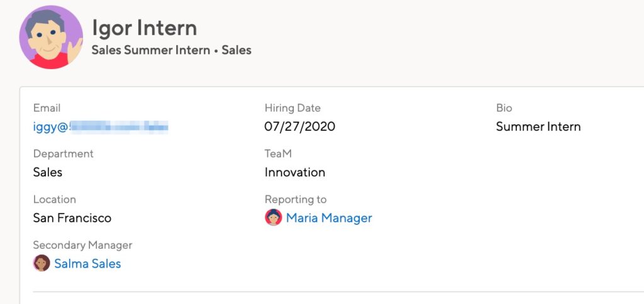Image resolution: width=644 pixels, height=304 pixels.
Task: Click the Sales department value
Action: (x=48, y=172)
